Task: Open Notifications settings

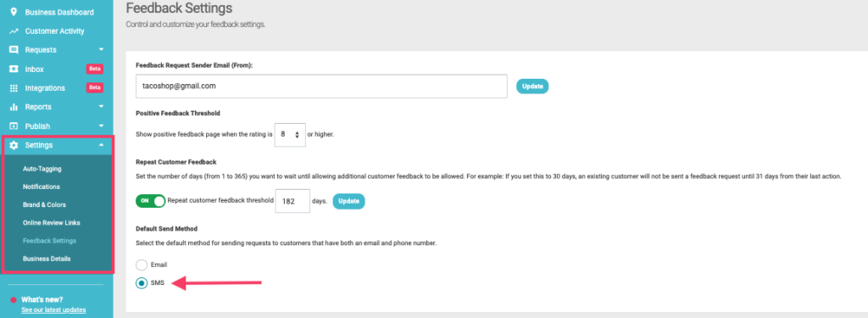Action: (41, 187)
